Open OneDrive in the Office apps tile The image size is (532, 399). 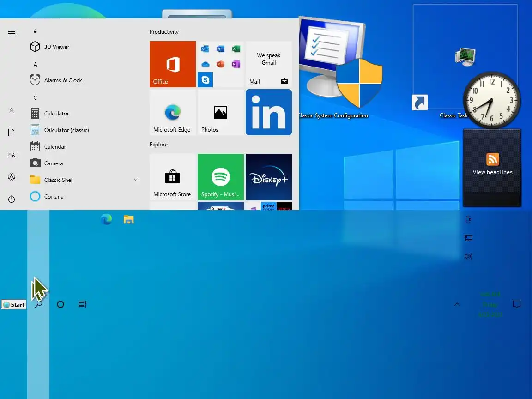[x=205, y=64]
